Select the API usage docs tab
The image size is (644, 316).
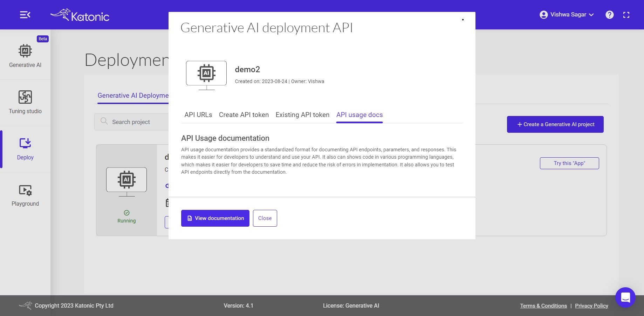click(359, 115)
